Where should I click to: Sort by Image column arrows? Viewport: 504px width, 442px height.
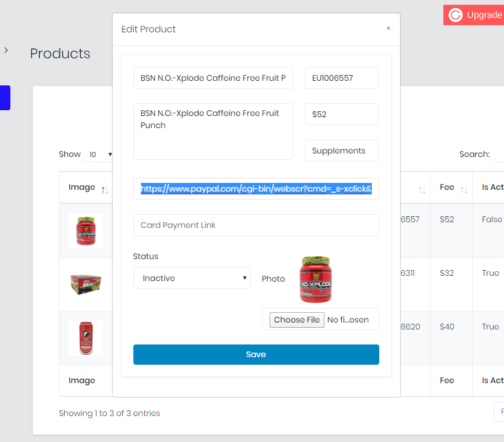pyautogui.click(x=104, y=190)
